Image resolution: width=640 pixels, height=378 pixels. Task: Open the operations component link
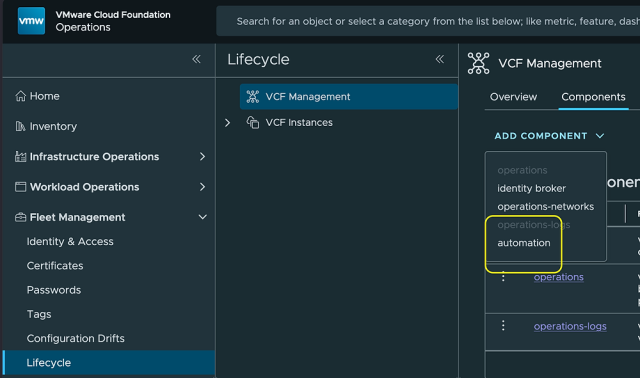tap(558, 277)
